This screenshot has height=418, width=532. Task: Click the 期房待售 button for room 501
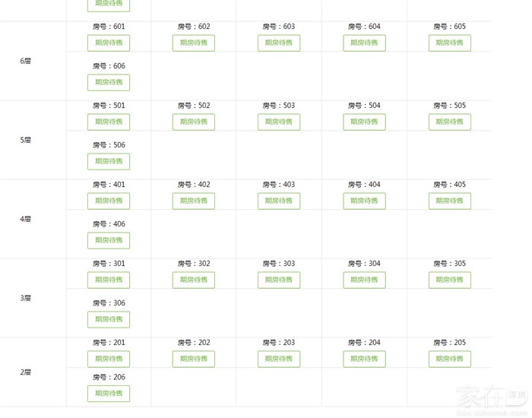(x=109, y=122)
